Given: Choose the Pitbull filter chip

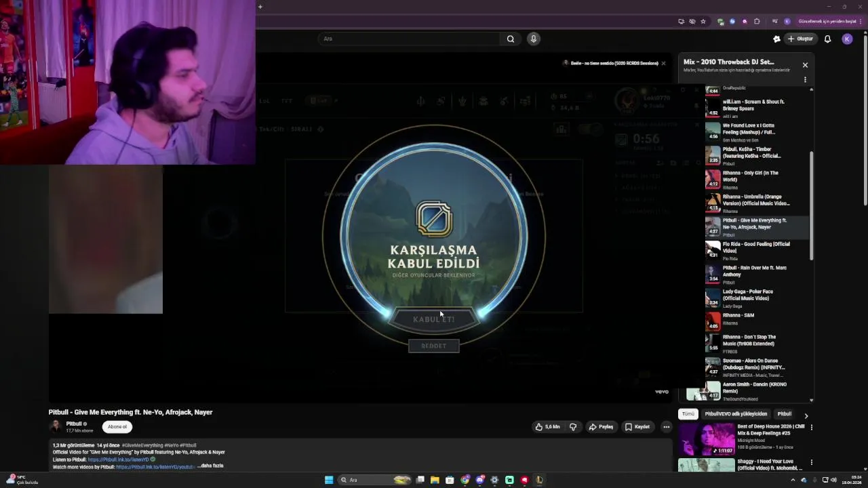Looking at the screenshot, I should click(785, 414).
